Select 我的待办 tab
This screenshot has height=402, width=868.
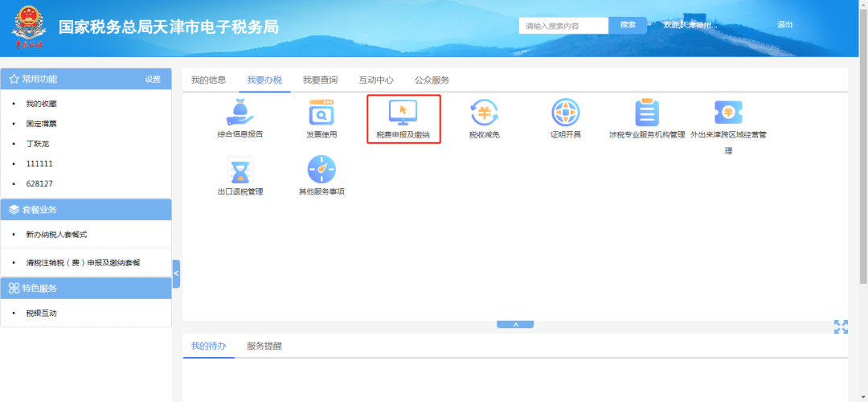coord(209,346)
